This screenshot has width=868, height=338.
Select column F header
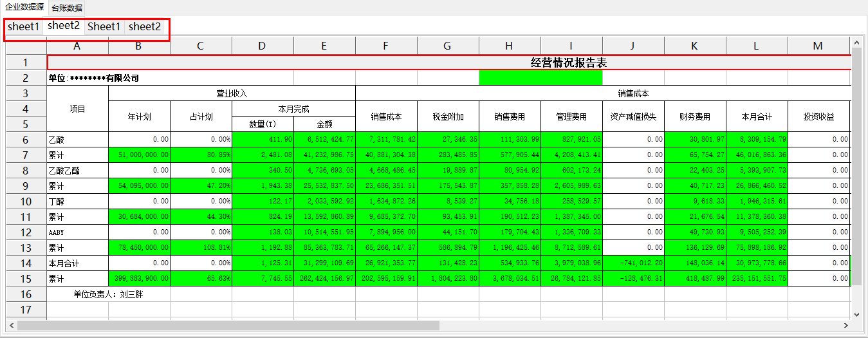coord(386,46)
